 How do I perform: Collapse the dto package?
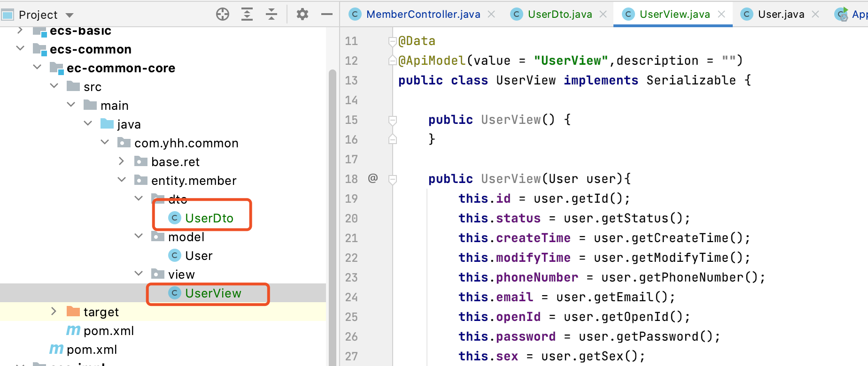139,198
